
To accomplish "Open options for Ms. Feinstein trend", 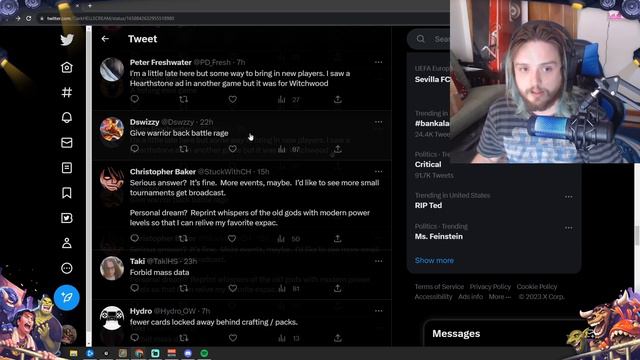I will click(x=569, y=227).
